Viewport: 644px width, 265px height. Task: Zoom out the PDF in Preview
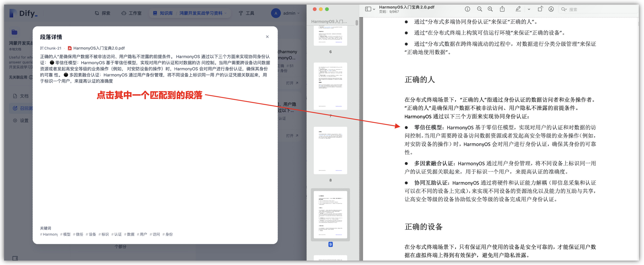[479, 9]
